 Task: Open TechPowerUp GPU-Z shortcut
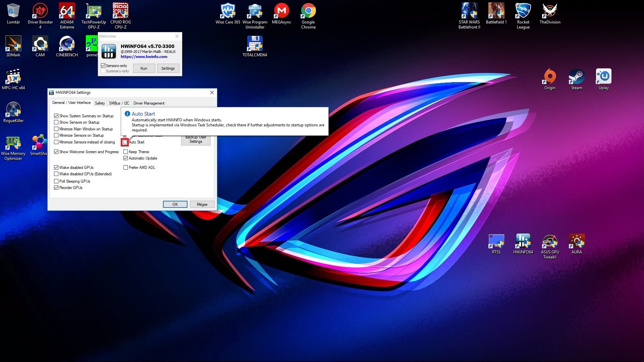point(94,15)
